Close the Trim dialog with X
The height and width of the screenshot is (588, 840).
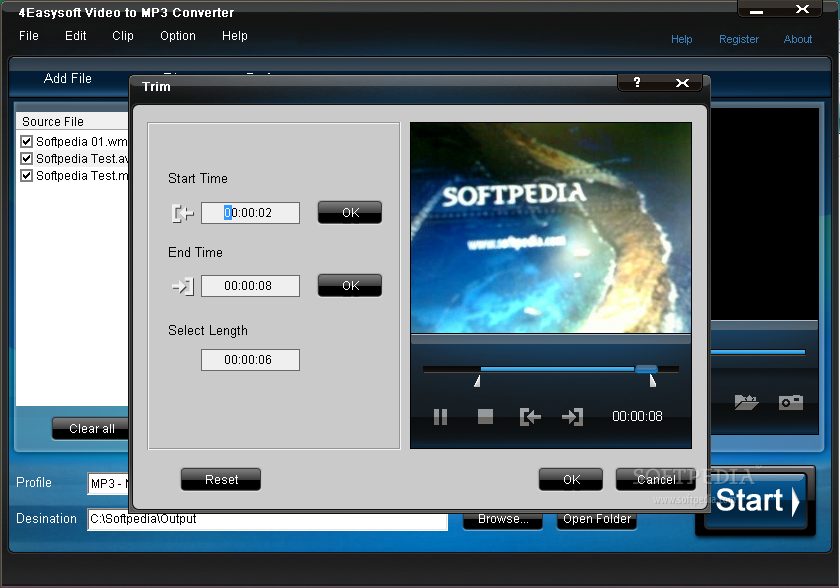point(682,82)
